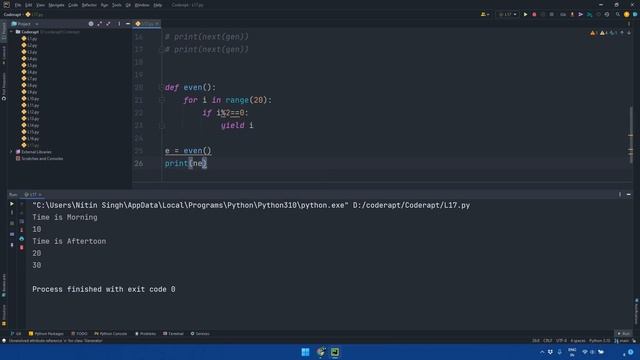The width and height of the screenshot is (640, 360).
Task: Click the orange round icon at toolbar end
Action: coord(627,14)
